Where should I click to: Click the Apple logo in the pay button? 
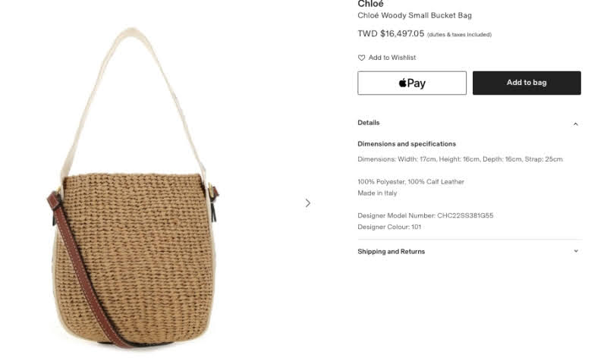403,83
